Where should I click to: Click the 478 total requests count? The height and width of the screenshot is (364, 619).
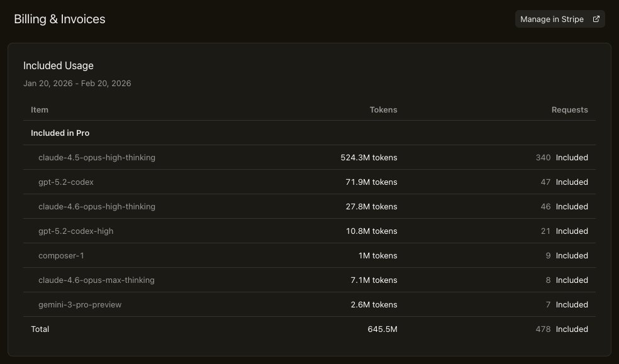543,329
